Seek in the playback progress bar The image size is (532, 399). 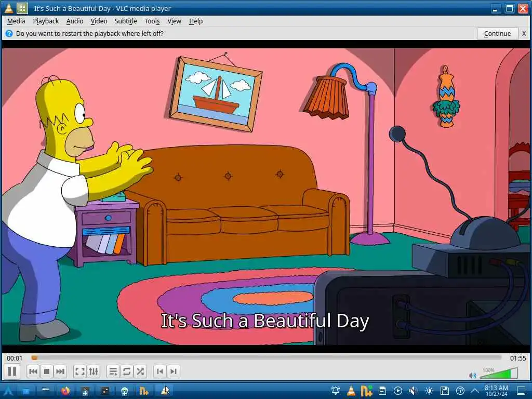(x=267, y=357)
